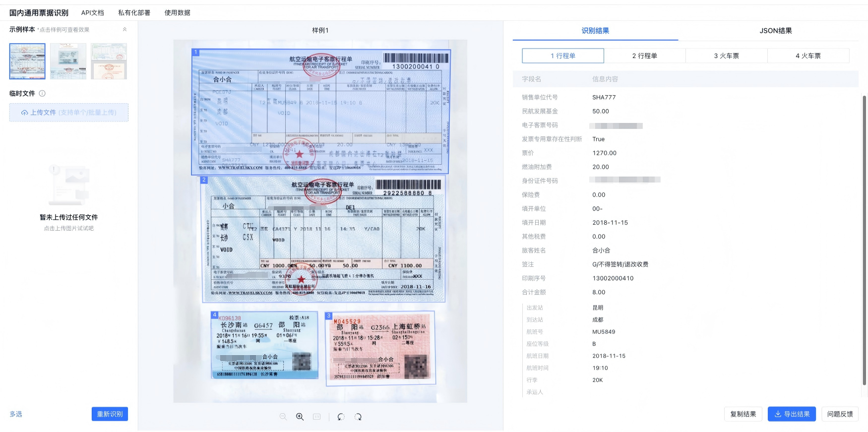The height and width of the screenshot is (432, 868).
Task: Select the 2 行程单 result tab
Action: click(x=644, y=56)
